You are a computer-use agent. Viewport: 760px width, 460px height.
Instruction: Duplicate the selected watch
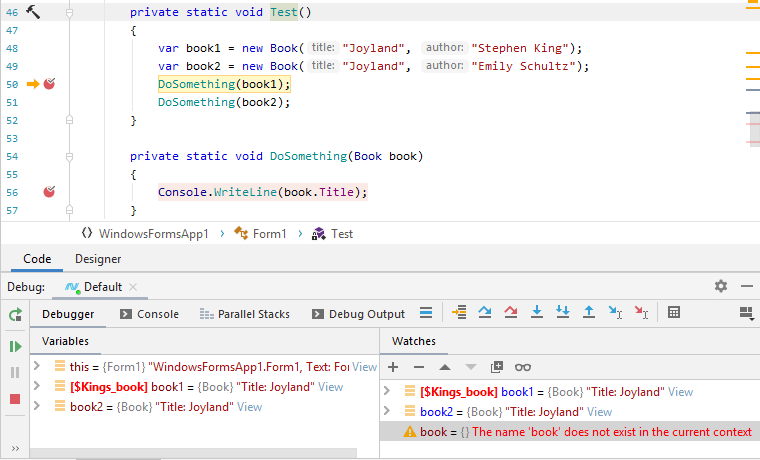pyautogui.click(x=497, y=367)
